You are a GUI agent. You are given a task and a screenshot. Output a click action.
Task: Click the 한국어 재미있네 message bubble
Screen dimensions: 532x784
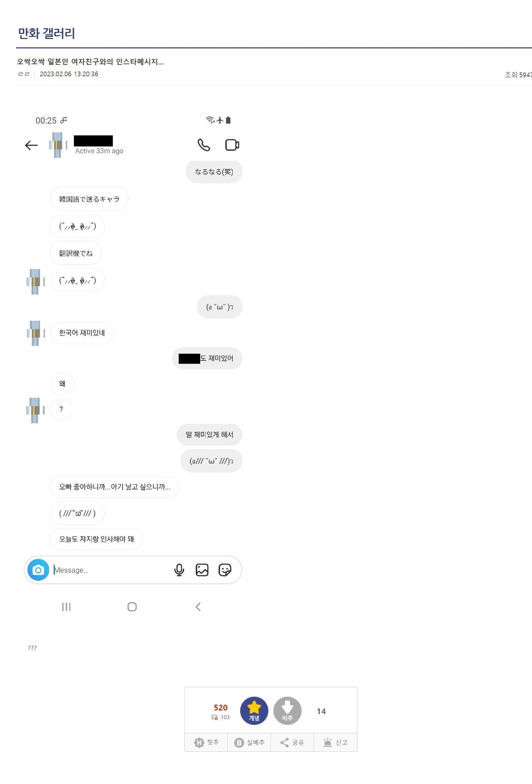coord(82,333)
